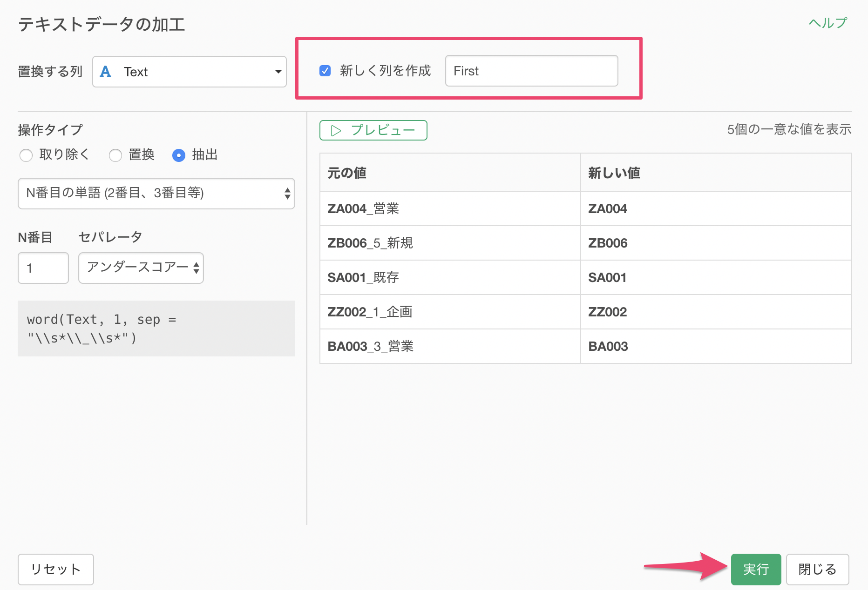Open the 置換する列 Text dropdown

189,72
